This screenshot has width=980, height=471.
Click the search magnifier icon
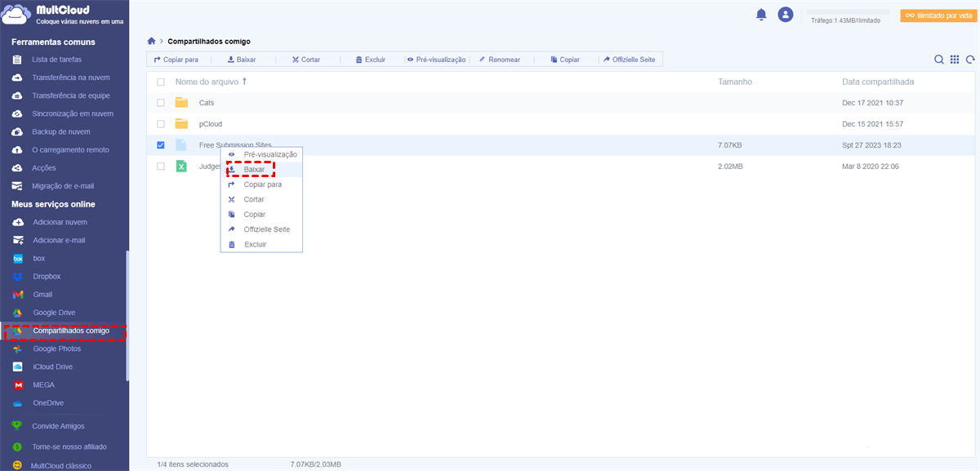pyautogui.click(x=939, y=60)
